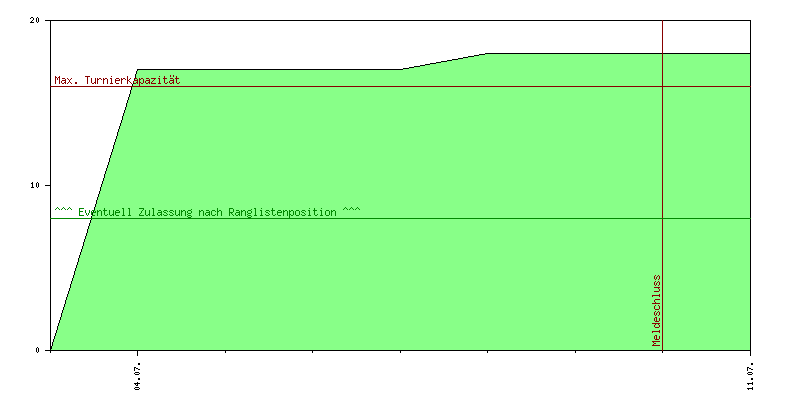Click the y-axis value 0
800x400 pixels.
click(40, 350)
